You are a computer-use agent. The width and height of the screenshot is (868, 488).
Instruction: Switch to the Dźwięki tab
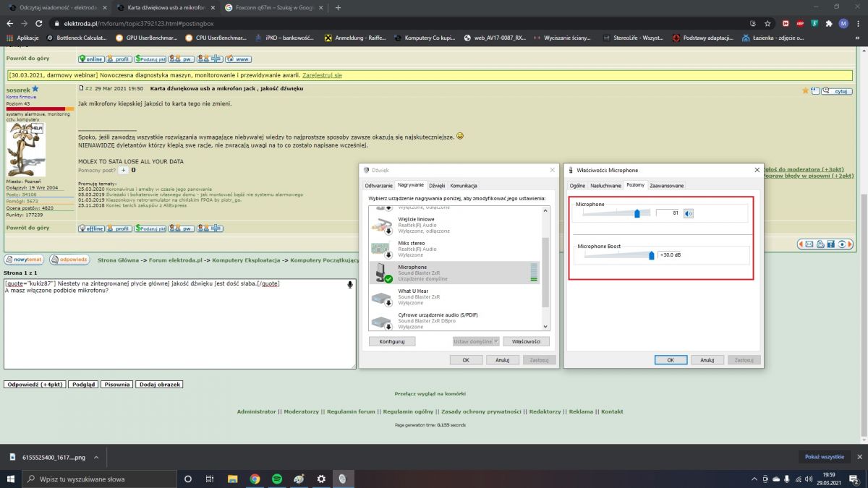tap(437, 186)
